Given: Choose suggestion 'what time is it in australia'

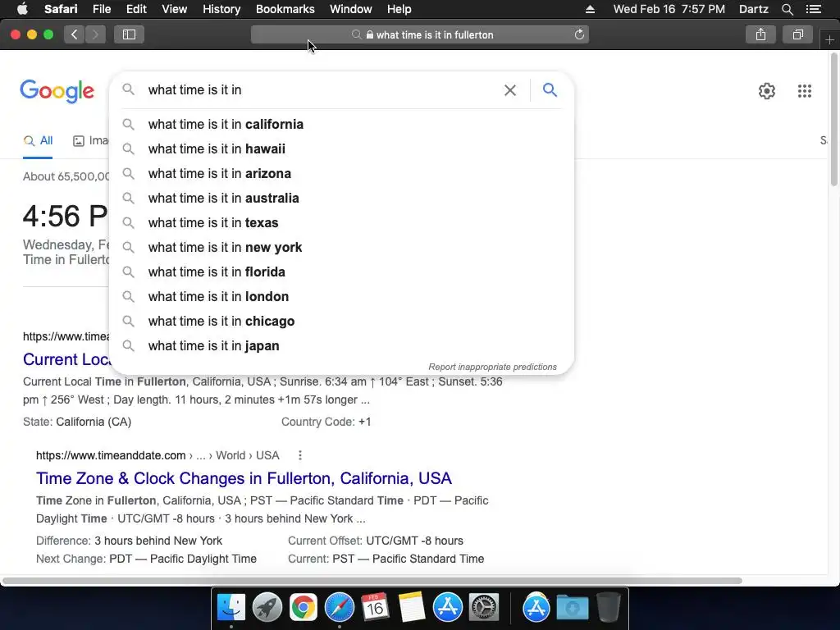Looking at the screenshot, I should pyautogui.click(x=342, y=199).
